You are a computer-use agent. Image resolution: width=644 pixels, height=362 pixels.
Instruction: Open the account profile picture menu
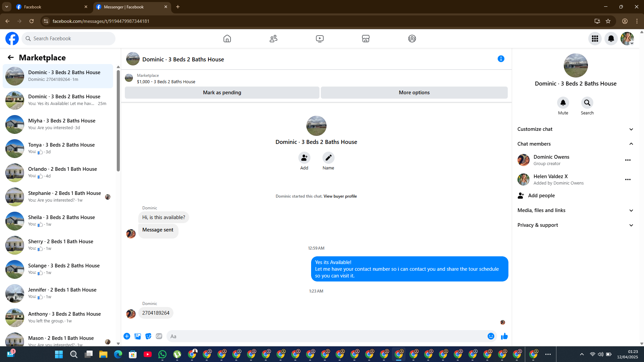627,39
